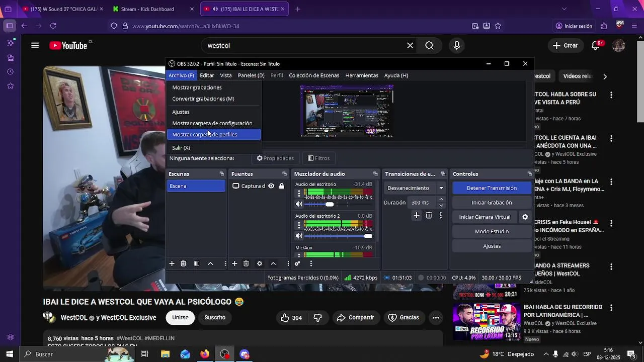Delete selected scene with trash icon
Image resolution: width=644 pixels, height=362 pixels.
(183, 263)
